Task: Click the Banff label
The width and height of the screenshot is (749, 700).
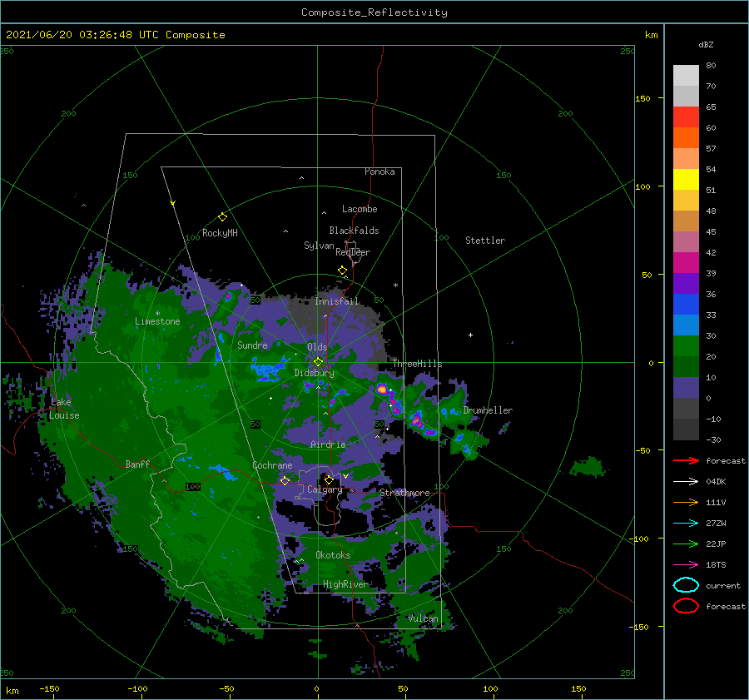Action: coord(137,464)
